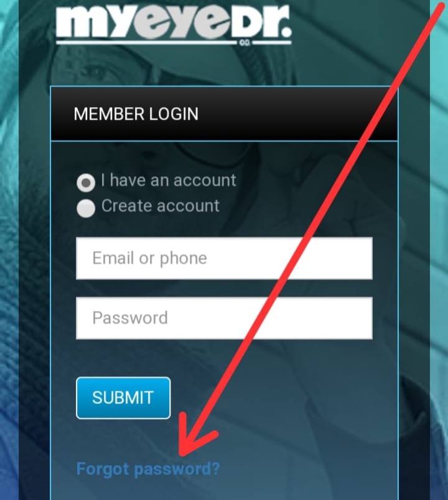Click the small glasses emblem under logo

tap(245, 43)
